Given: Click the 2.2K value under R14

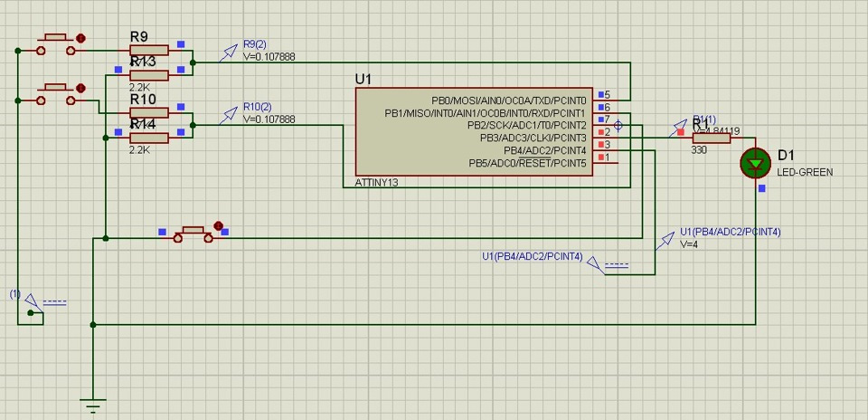Looking at the screenshot, I should 139,150.
